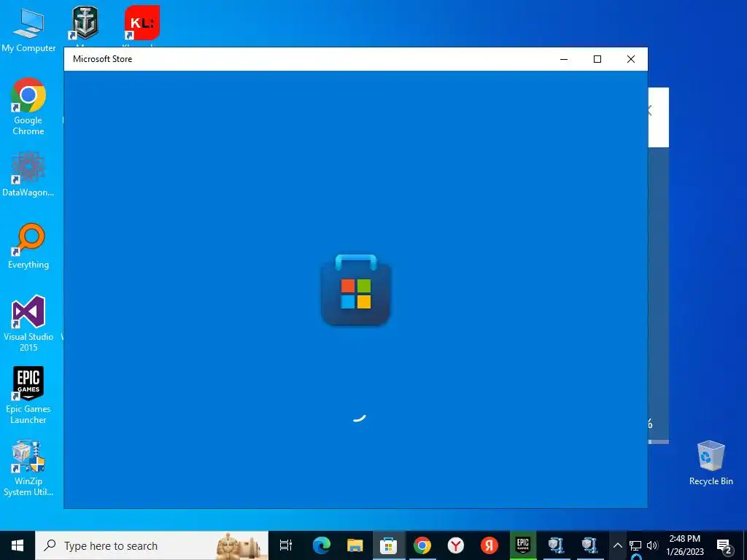Close the Microsoft Store window
Screen dimensions: 747x560
(631, 59)
